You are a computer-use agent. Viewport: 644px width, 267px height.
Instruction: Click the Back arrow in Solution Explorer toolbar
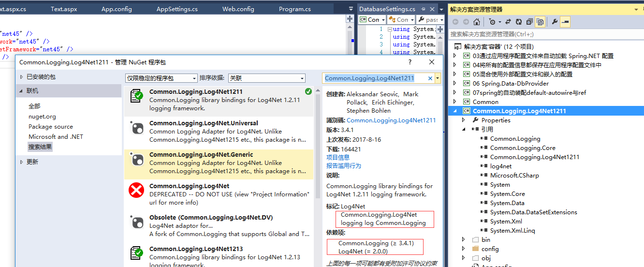tap(455, 22)
